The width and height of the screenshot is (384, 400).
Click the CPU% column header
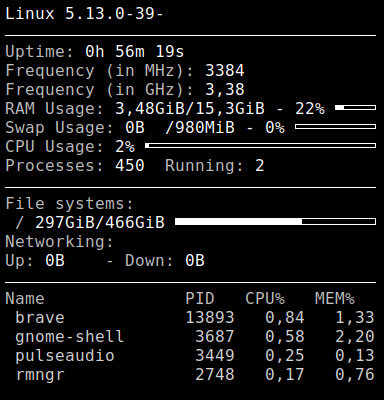point(265,299)
